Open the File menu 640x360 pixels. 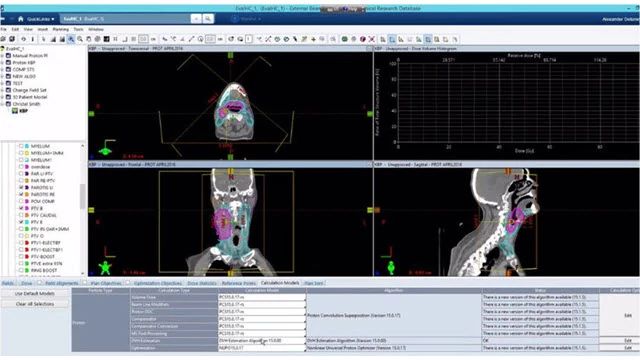coord(3,29)
